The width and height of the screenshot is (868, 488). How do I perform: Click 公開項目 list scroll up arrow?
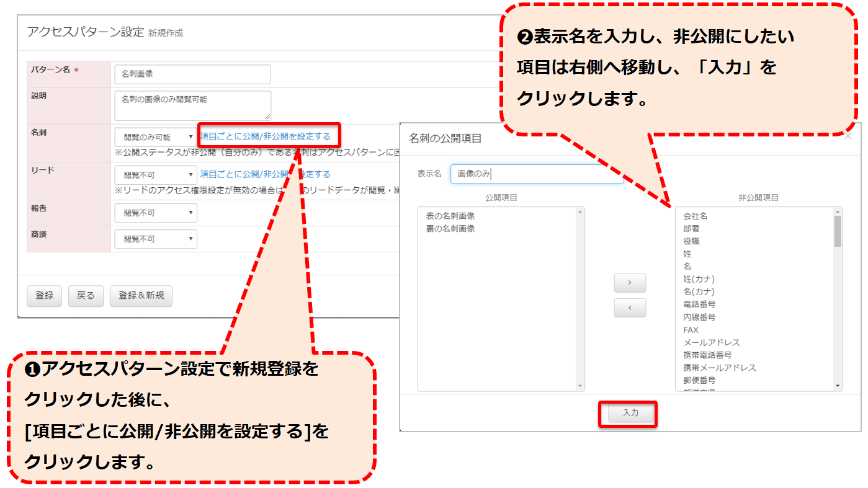pos(581,211)
